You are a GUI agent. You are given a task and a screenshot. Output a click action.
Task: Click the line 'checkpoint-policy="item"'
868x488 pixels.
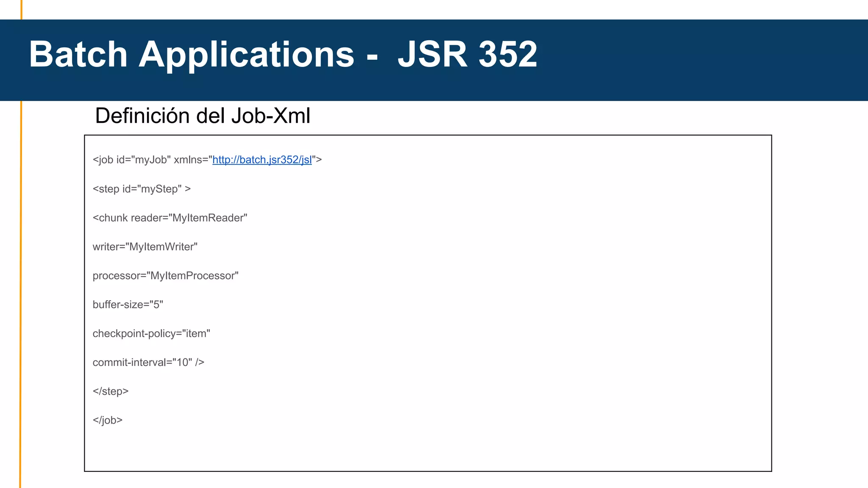tap(151, 333)
